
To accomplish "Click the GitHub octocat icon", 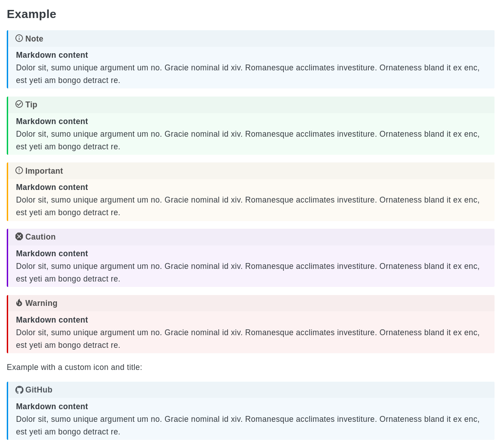I will point(19,389).
